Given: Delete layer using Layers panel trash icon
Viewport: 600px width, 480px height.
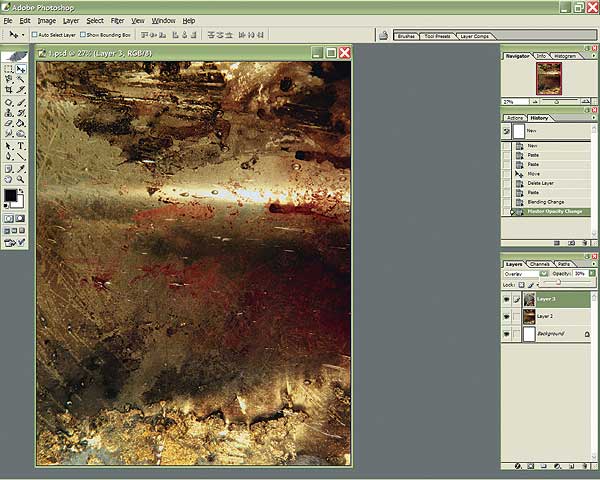Looking at the screenshot, I should [x=584, y=466].
